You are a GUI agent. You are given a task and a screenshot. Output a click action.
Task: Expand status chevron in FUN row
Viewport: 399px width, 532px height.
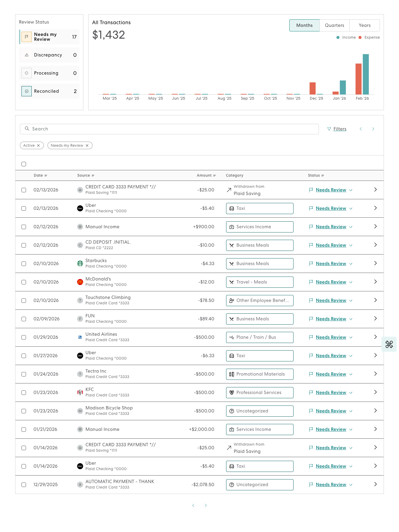click(x=351, y=319)
